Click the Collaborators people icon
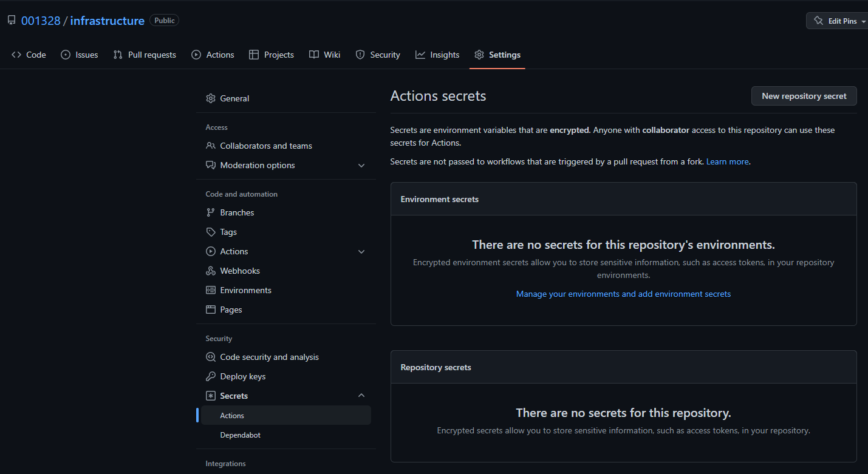This screenshot has height=474, width=868. click(211, 146)
